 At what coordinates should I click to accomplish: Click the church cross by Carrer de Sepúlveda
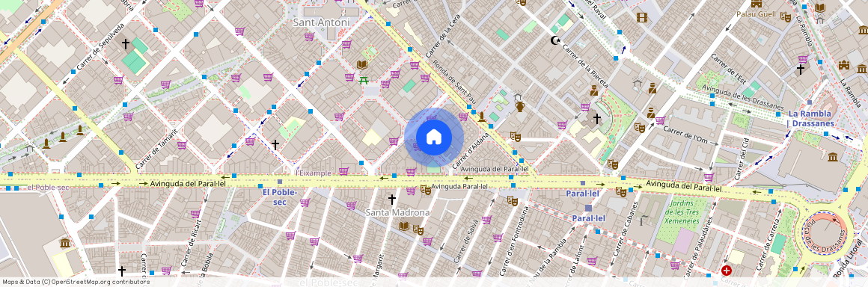tap(126, 43)
